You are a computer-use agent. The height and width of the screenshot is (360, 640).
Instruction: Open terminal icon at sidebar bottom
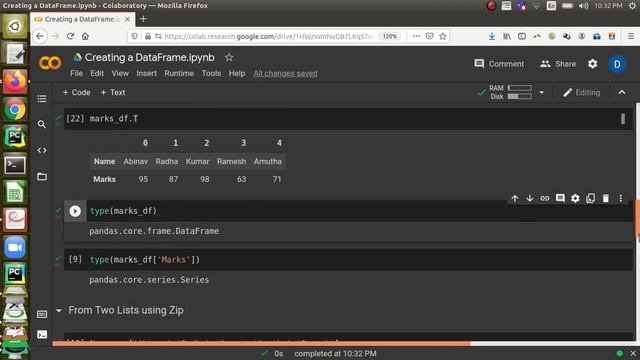(x=42, y=335)
